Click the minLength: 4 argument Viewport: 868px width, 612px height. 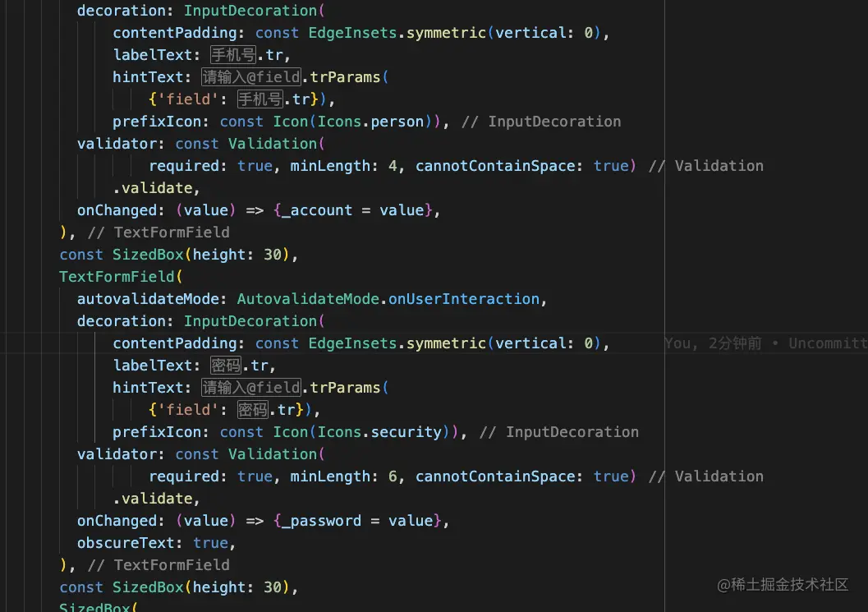pos(344,166)
